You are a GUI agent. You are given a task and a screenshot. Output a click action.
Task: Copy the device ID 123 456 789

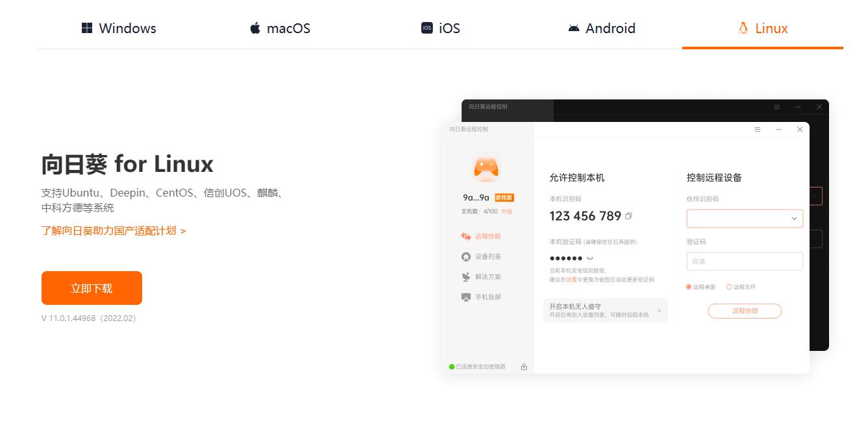(x=628, y=215)
